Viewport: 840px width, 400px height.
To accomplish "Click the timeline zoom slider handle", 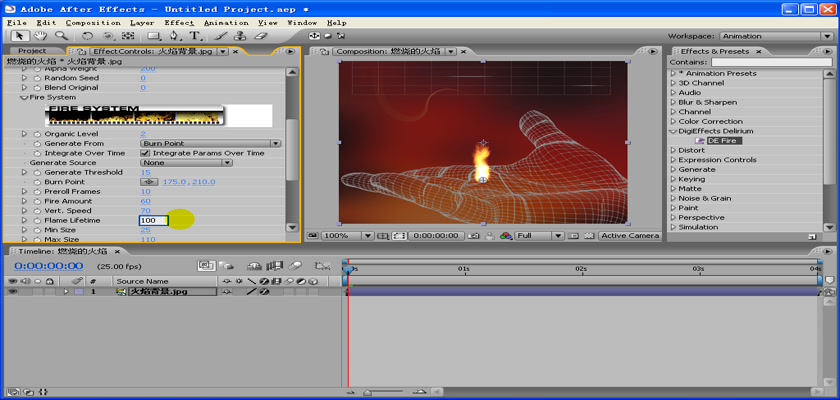I will click(368, 392).
